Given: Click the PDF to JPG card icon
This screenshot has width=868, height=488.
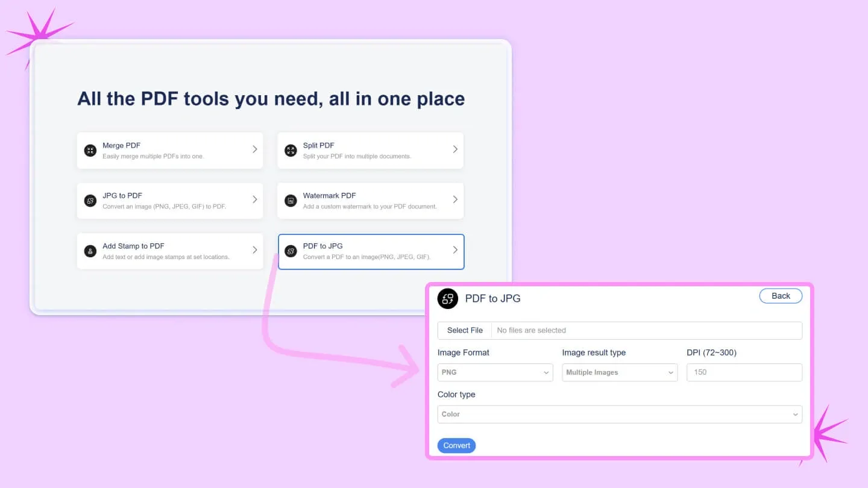Looking at the screenshot, I should point(291,251).
